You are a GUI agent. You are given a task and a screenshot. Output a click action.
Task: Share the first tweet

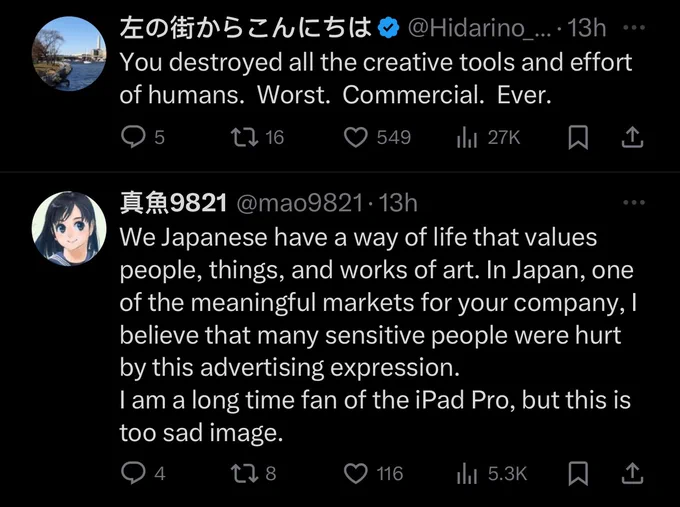pyautogui.click(x=632, y=137)
